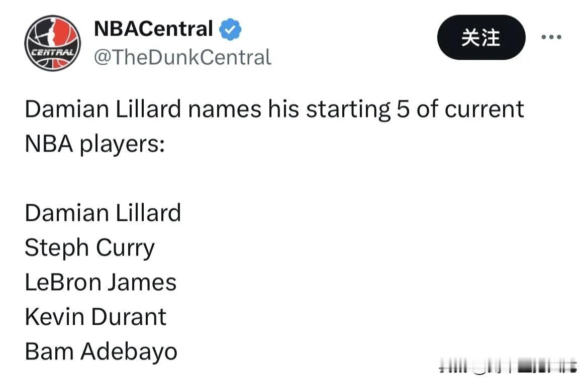The height and width of the screenshot is (385, 588).
Task: Click the CENTRAL banner inside the logo
Action: [x=52, y=52]
